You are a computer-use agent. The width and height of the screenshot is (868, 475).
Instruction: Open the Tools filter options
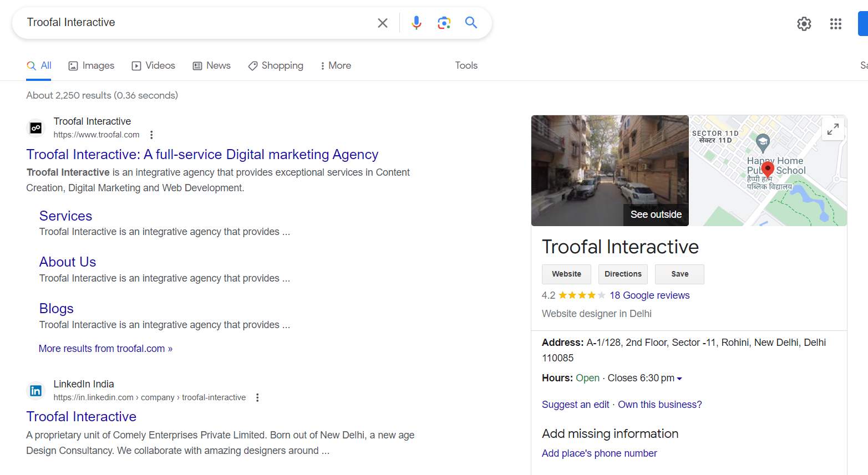[x=466, y=65]
